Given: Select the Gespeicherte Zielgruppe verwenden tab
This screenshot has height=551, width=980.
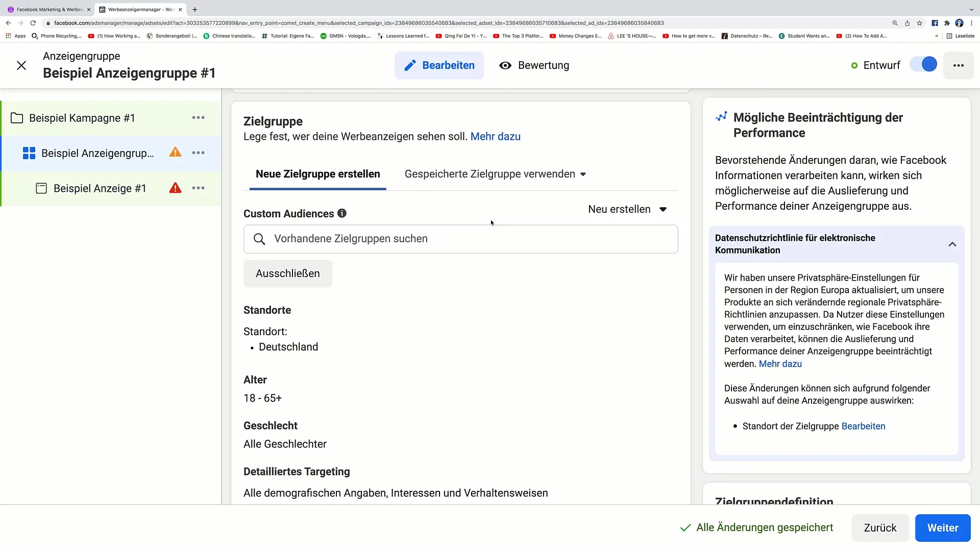Looking at the screenshot, I should 495,173.
